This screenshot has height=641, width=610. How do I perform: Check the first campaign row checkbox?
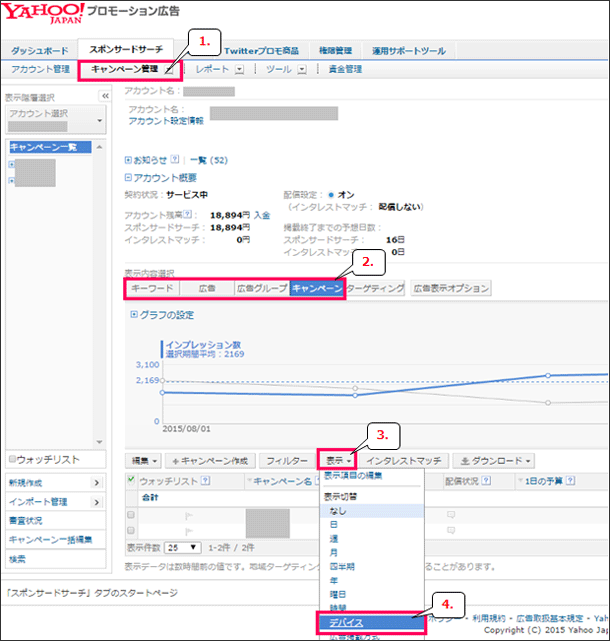coord(131,515)
